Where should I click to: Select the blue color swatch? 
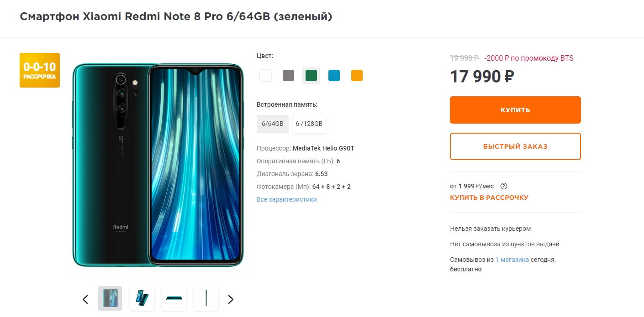334,76
